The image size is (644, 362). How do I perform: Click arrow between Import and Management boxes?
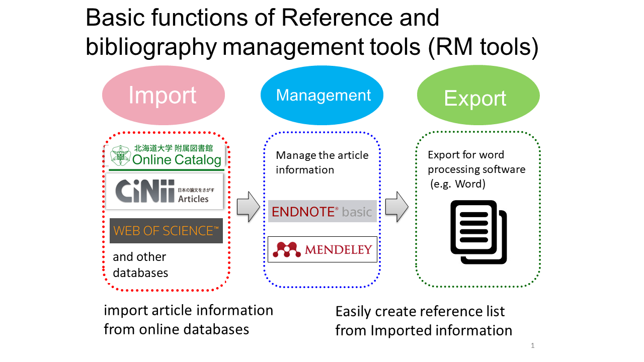pos(248,206)
